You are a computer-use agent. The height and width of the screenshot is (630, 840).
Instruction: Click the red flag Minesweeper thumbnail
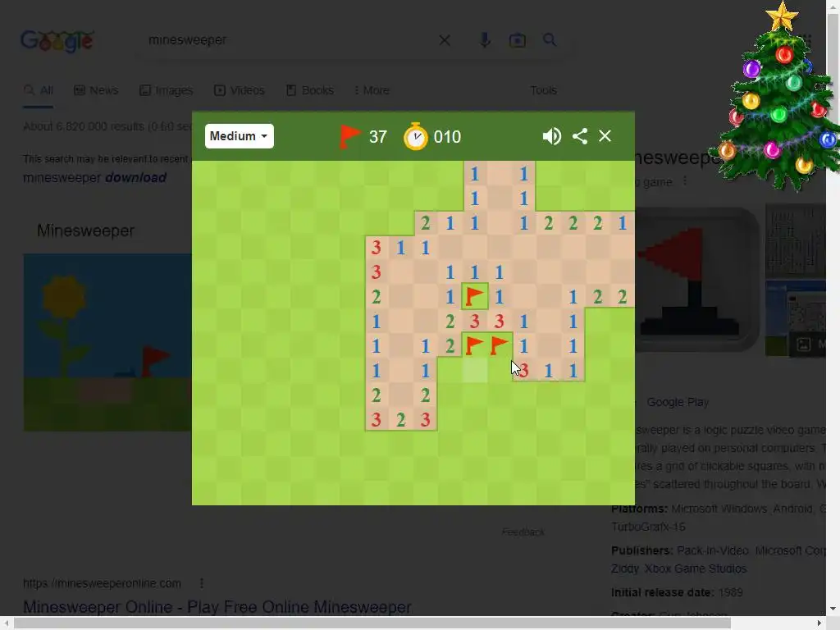click(x=696, y=280)
